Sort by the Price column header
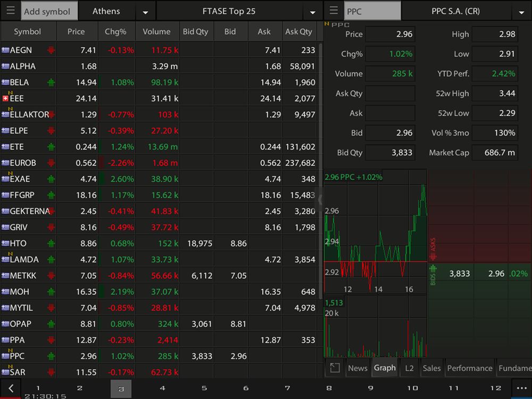Image resolution: width=532 pixels, height=399 pixels. point(76,31)
